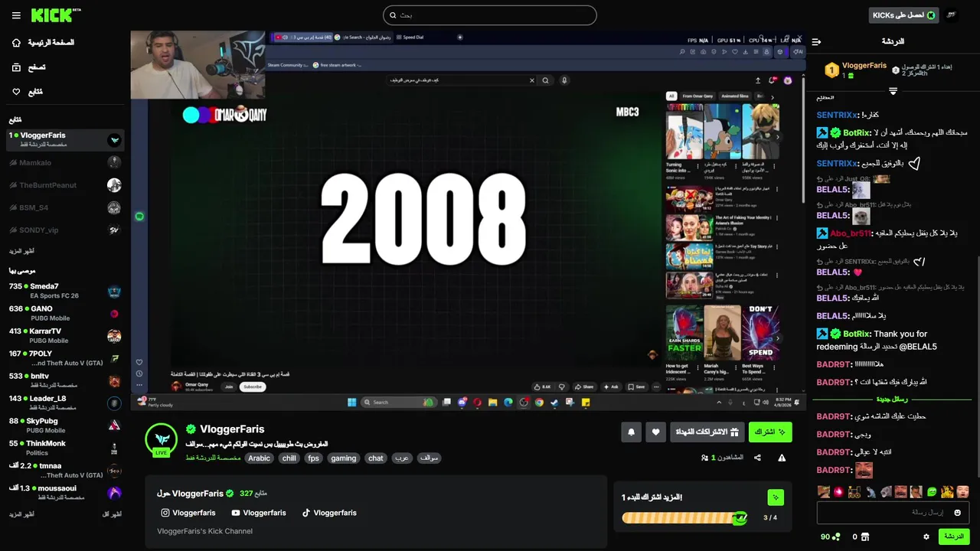Click the gift subscriptions button
Viewport: 980px width, 551px height.
pos(706,432)
